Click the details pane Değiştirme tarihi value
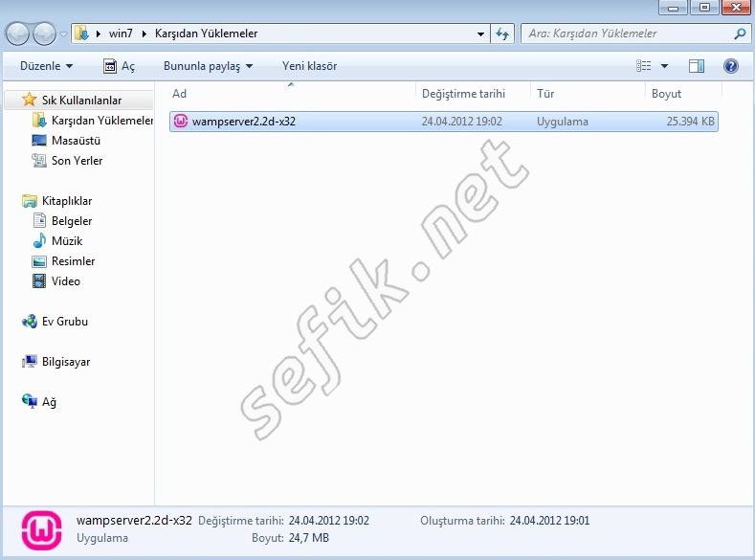This screenshot has width=755, height=560. 329,521
